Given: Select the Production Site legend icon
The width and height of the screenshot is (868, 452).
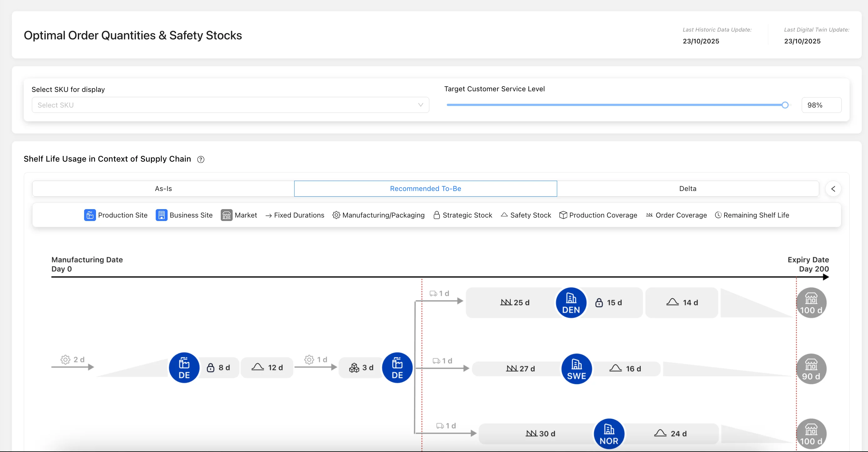Looking at the screenshot, I should click(89, 215).
